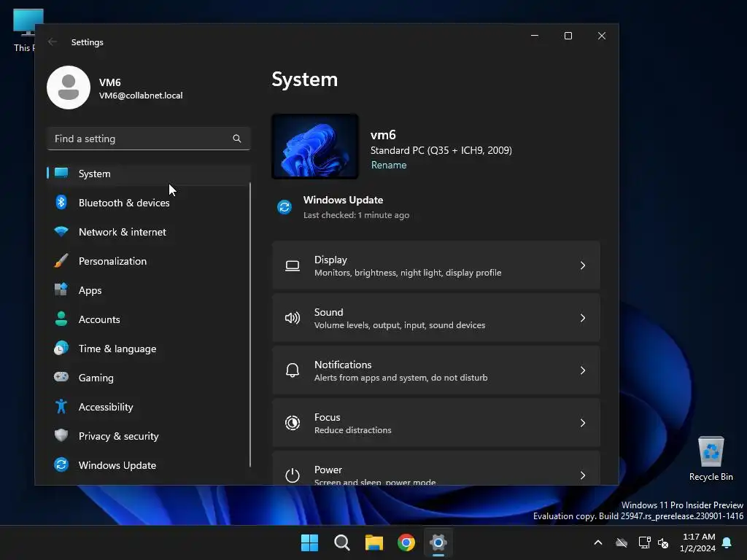This screenshot has height=560, width=747.
Task: Click the search magnifier in Find a setting
Action: point(237,139)
